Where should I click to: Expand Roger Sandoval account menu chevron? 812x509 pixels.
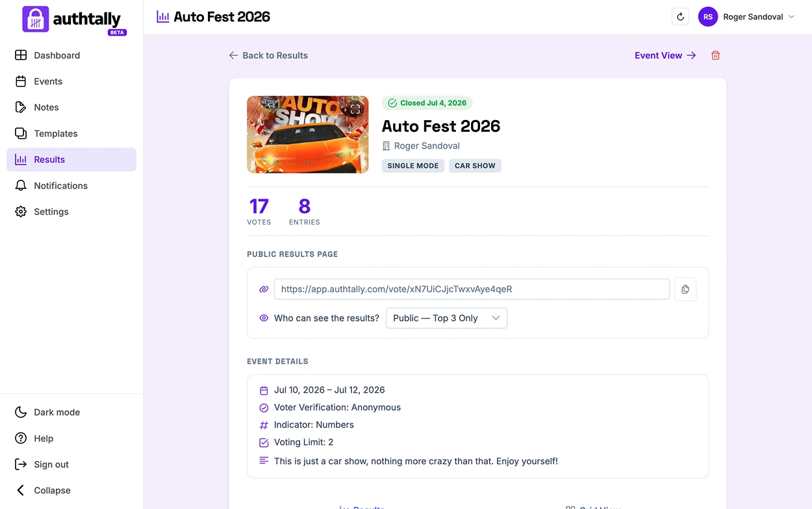(791, 17)
